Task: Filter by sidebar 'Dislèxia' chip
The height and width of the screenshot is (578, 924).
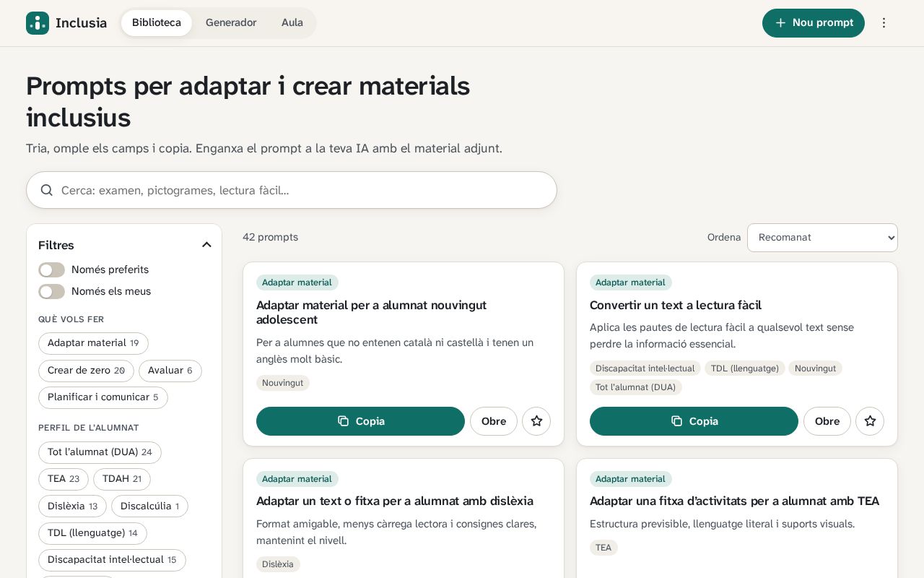Action: (72, 506)
